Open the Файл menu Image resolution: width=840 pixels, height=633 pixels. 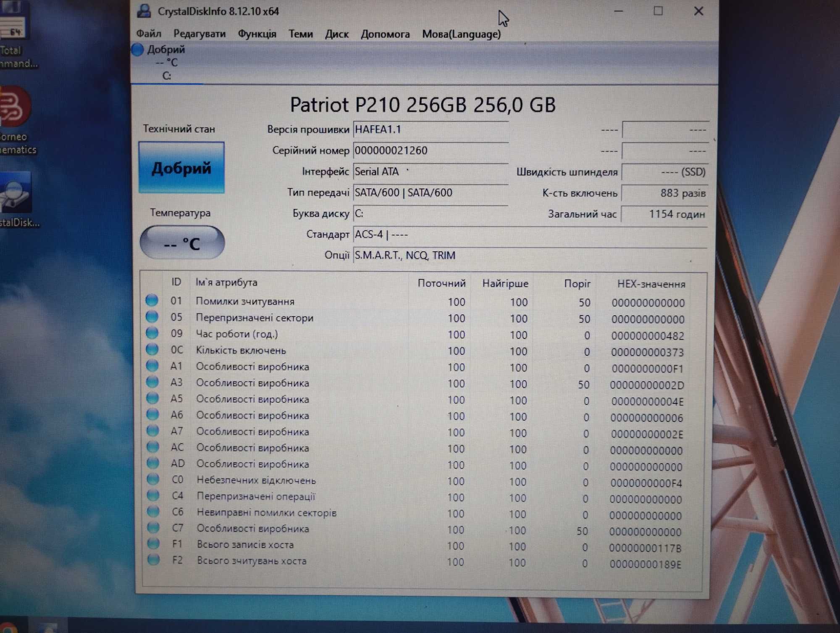pos(149,34)
